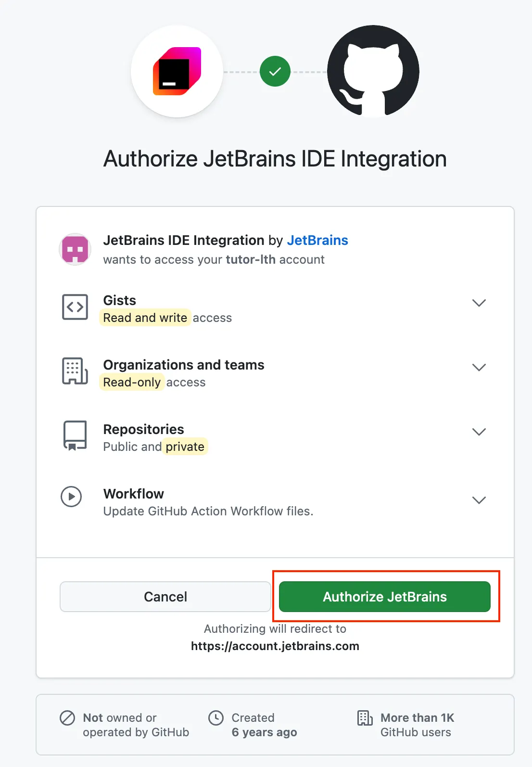Click the pink JetBrains organization avatar
Screen dimensions: 532x767
[x=75, y=249]
